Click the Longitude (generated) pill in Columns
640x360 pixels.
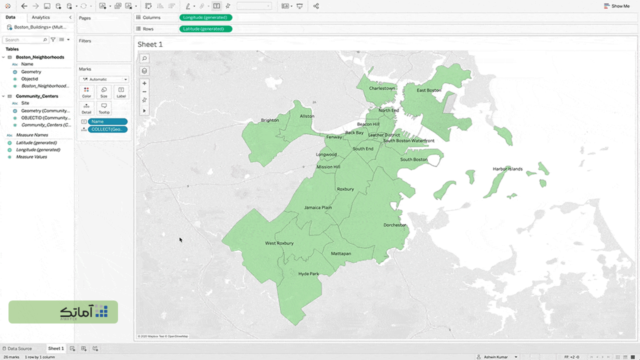pos(206,18)
